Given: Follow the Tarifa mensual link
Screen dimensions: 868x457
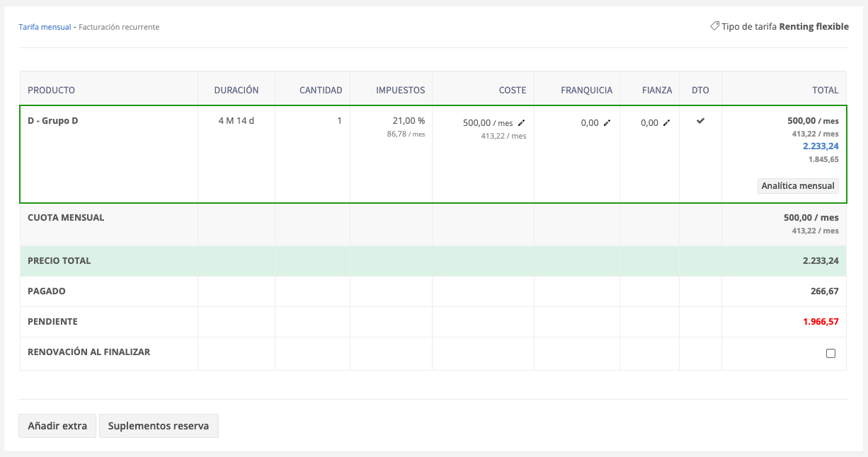Looking at the screenshot, I should point(45,27).
